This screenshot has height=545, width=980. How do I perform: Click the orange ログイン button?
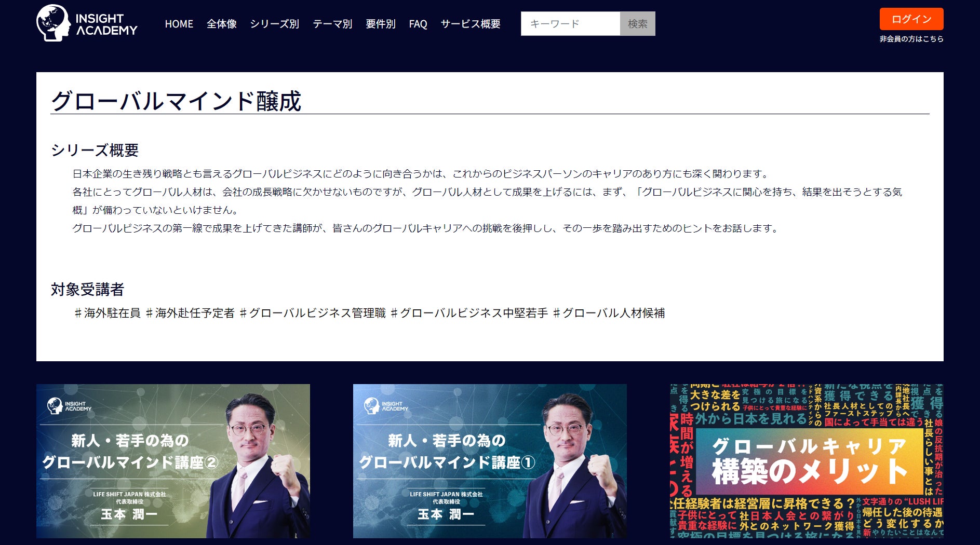[911, 19]
